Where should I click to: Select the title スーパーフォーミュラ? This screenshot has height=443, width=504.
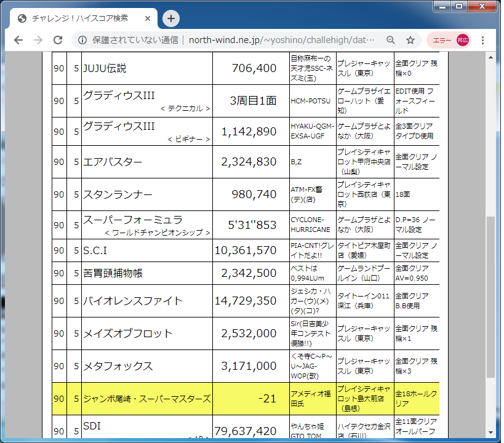pyautogui.click(x=133, y=220)
